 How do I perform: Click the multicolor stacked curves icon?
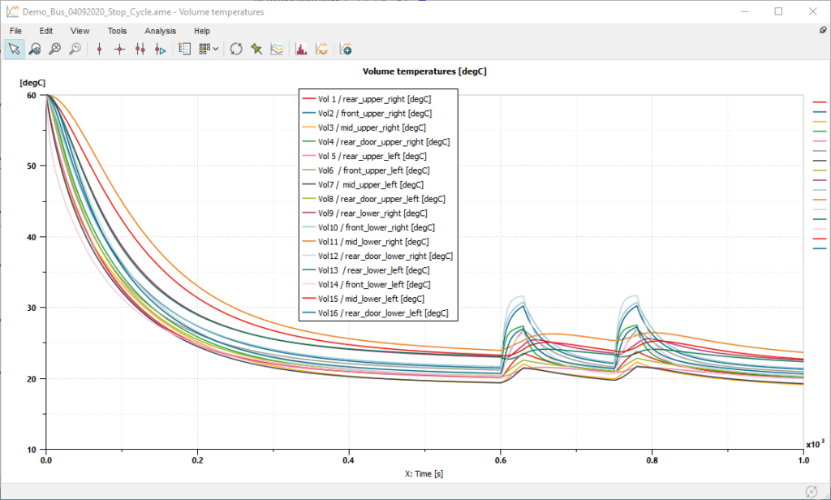pos(276,48)
